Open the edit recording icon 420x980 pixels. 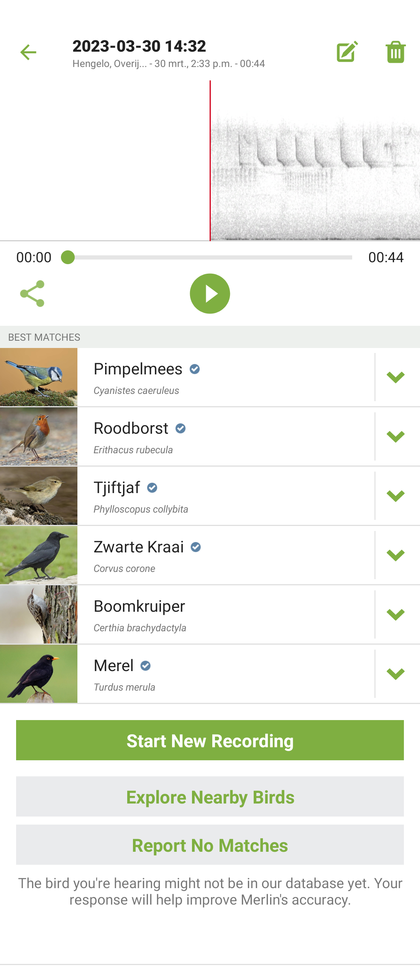(x=347, y=52)
